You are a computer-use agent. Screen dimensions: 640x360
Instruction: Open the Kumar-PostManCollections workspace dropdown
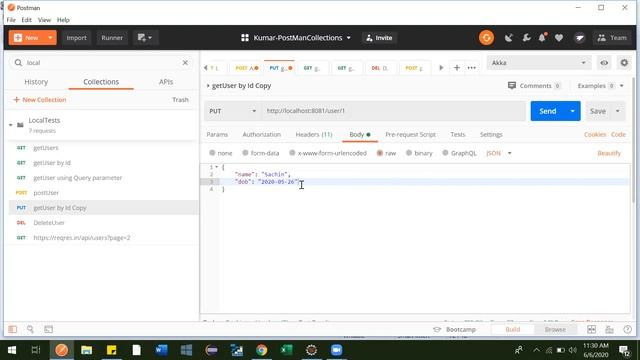296,38
